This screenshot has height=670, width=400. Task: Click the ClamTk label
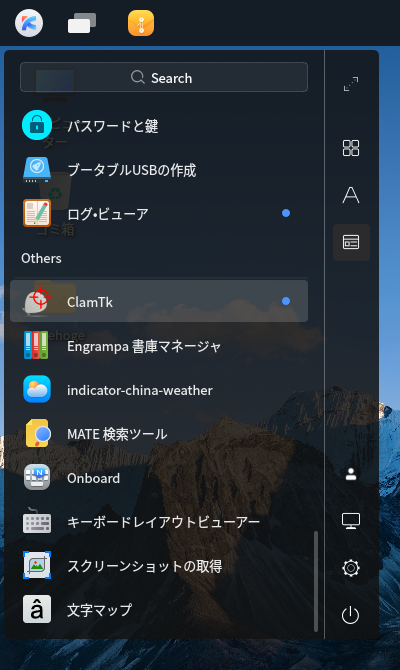tap(90, 302)
